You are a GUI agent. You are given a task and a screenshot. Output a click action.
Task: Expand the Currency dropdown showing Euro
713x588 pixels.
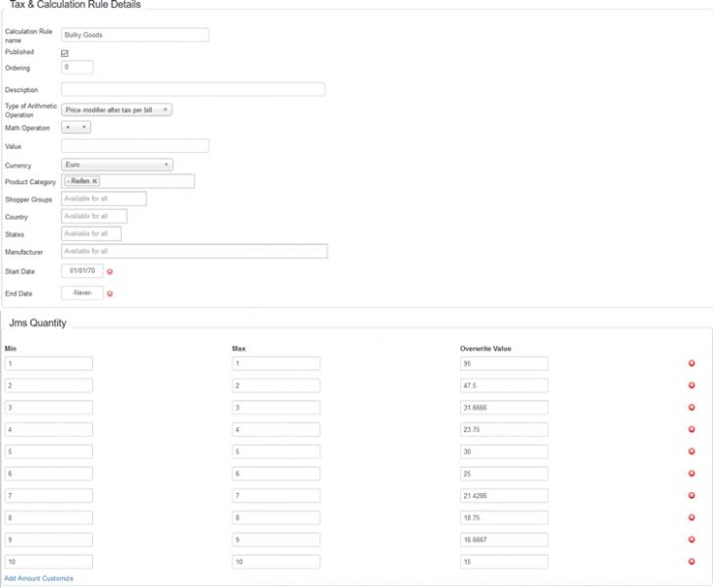click(117, 165)
